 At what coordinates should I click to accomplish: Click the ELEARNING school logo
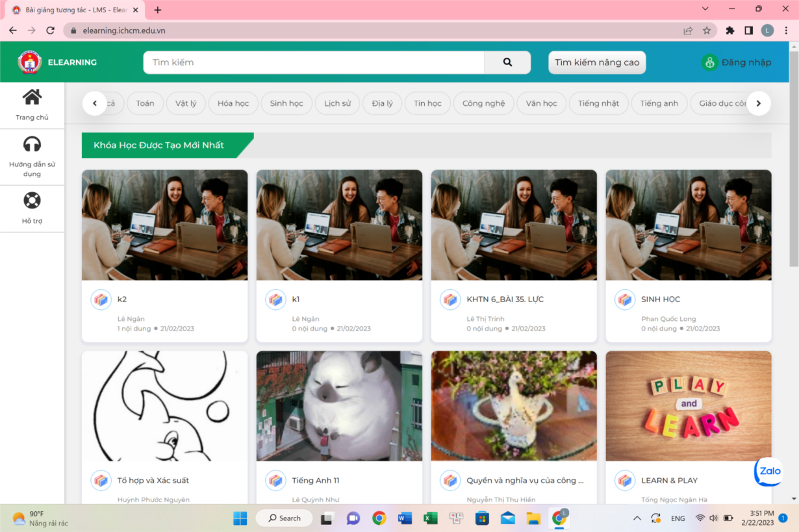point(29,62)
